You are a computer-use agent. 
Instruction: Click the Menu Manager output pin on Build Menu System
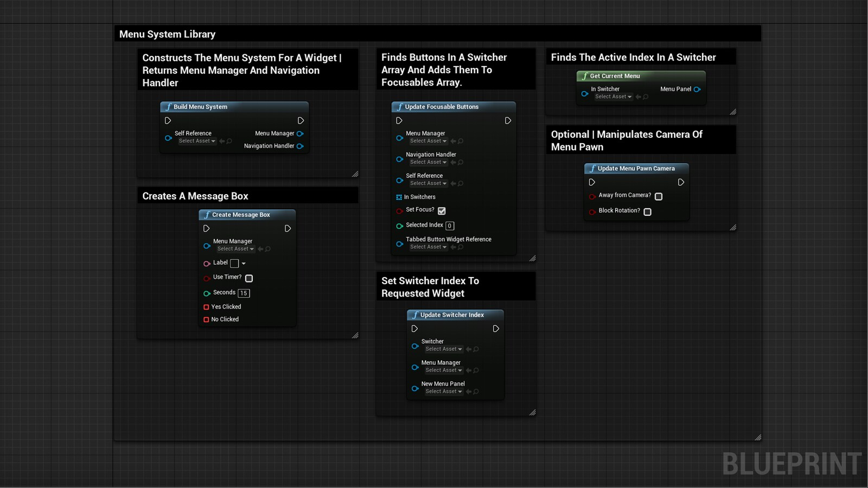[300, 133]
